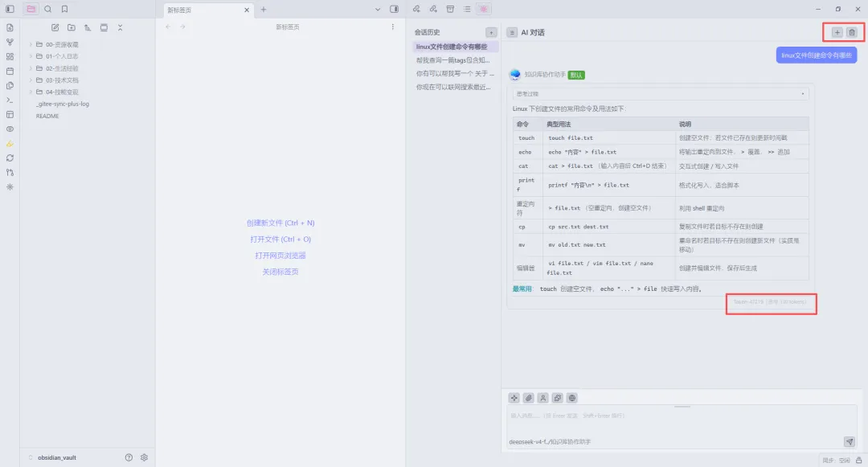Click 创建新文件 (Ctrl + N) link
Screen dimensions: 868x467
(280, 223)
